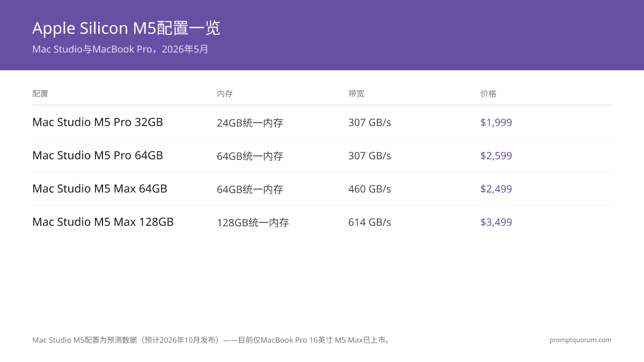
Task: Click subtitle 'Mac Studio与MacBook Pro，2026年5月'
Action: (x=120, y=49)
